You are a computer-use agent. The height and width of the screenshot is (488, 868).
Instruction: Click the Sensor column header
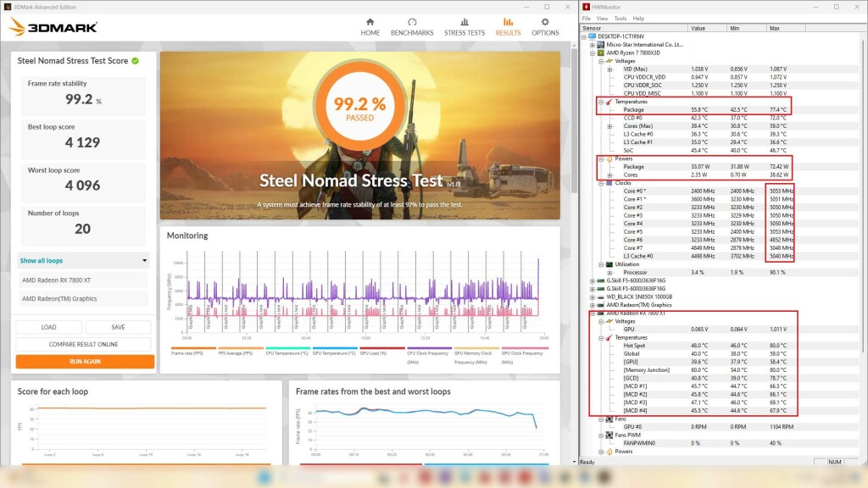click(x=634, y=28)
